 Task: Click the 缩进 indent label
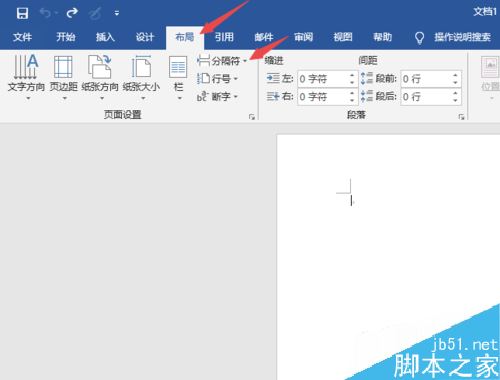[274, 61]
